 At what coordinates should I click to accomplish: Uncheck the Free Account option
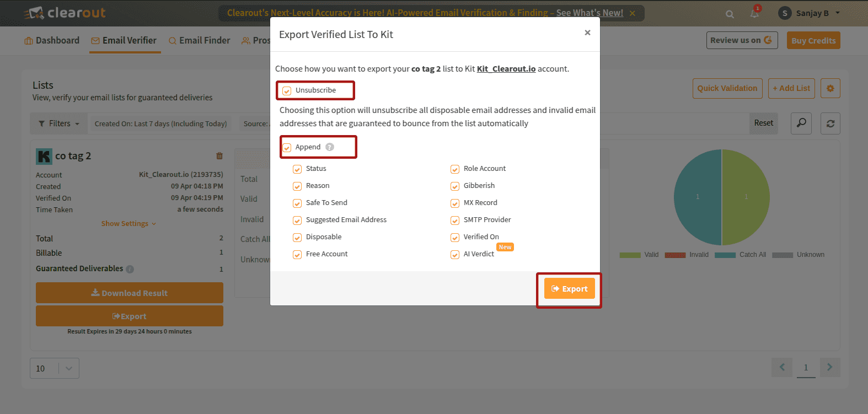point(297,255)
